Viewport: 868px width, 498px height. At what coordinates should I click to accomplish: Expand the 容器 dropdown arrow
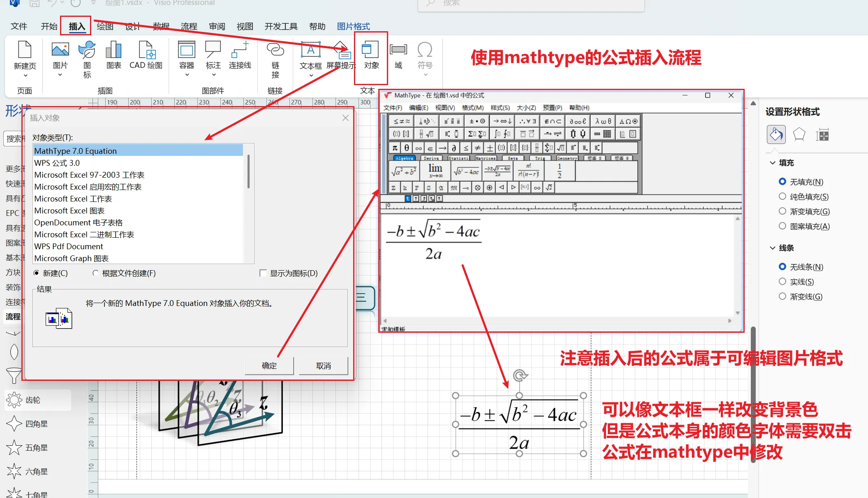[187, 75]
